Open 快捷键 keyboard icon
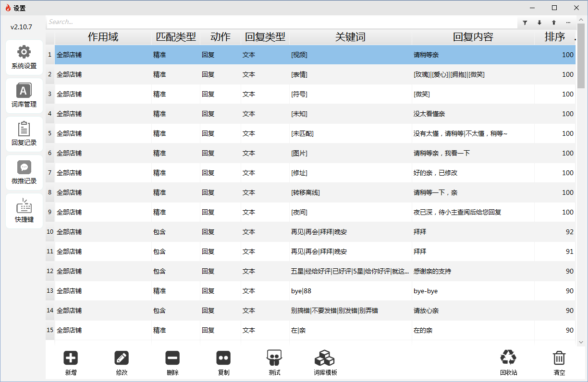588x382 pixels. point(24,205)
